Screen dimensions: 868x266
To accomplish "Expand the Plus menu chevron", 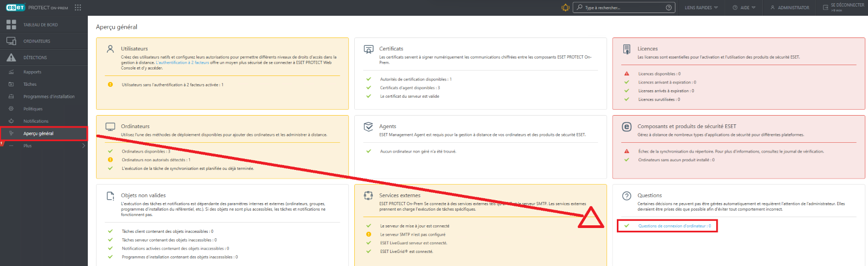I will tap(84, 145).
